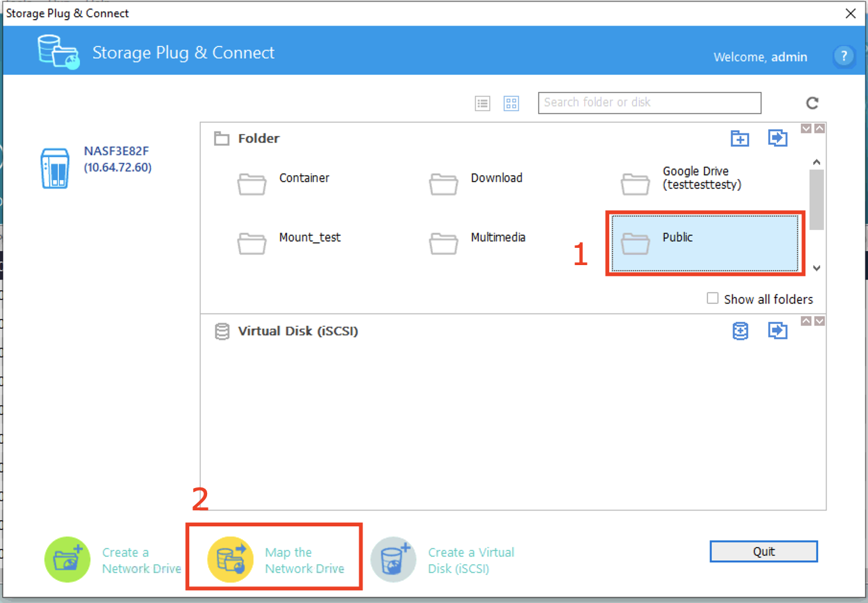Switch to grid view

[x=511, y=103]
